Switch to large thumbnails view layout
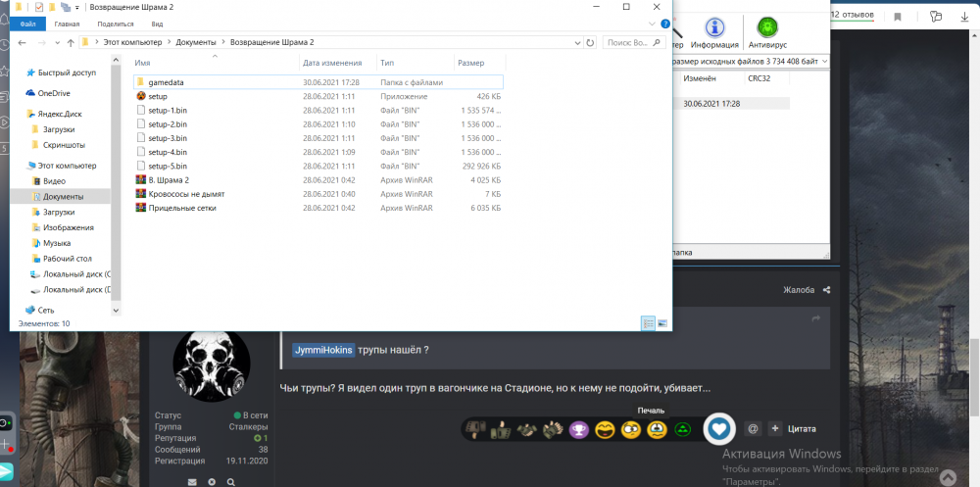 pyautogui.click(x=661, y=322)
